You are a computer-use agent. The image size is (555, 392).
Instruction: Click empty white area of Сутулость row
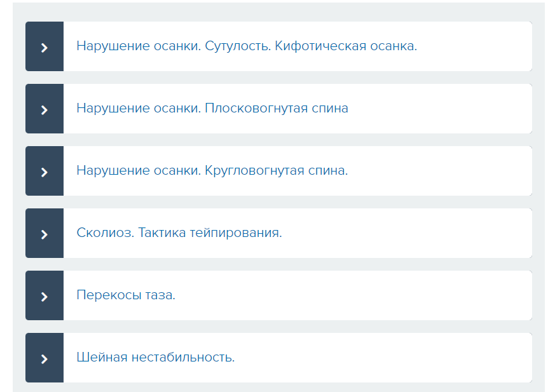click(x=474, y=46)
